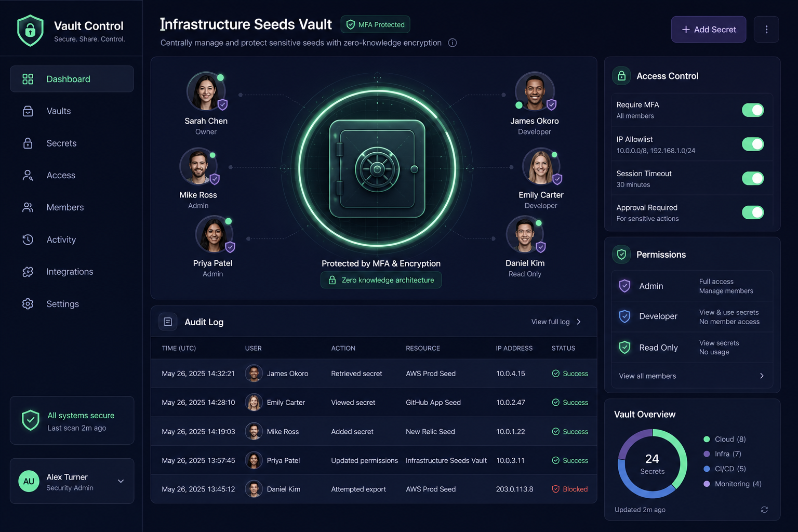The height and width of the screenshot is (532, 798).
Task: Toggle the Require MFA switch
Action: pos(753,110)
